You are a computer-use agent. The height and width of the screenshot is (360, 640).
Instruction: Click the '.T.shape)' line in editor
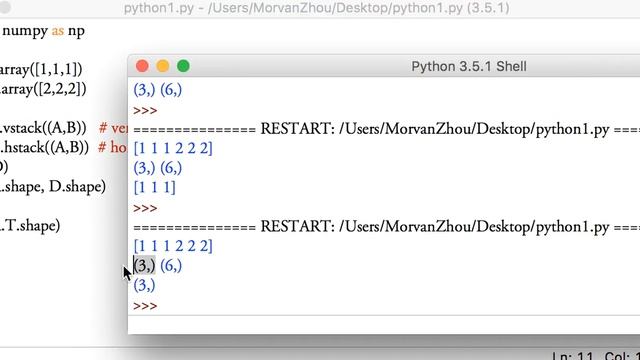point(30,225)
